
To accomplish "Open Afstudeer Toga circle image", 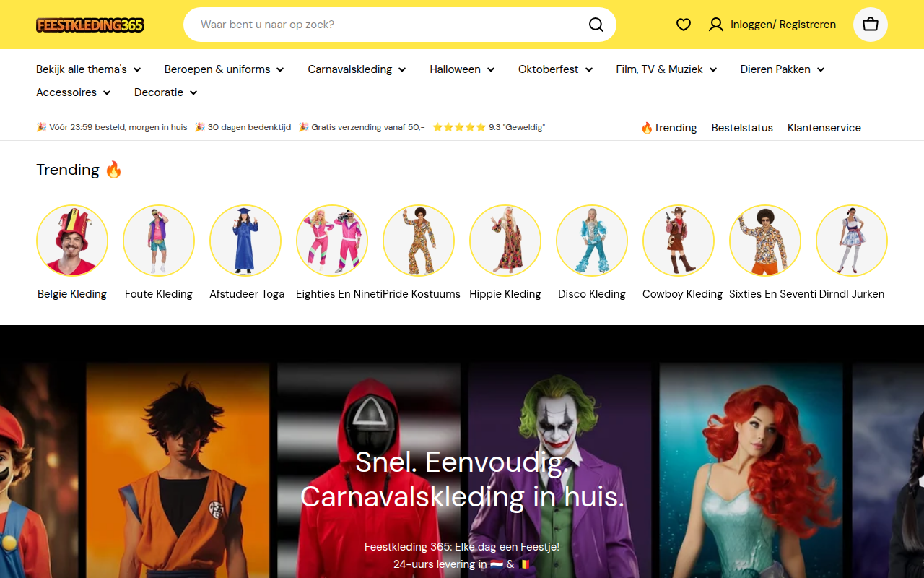I will pos(245,241).
